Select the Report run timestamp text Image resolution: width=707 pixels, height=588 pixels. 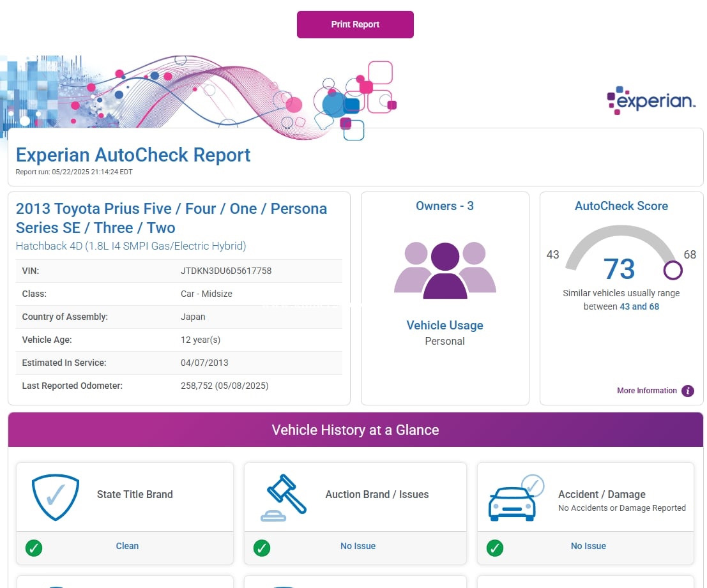pyautogui.click(x=74, y=172)
